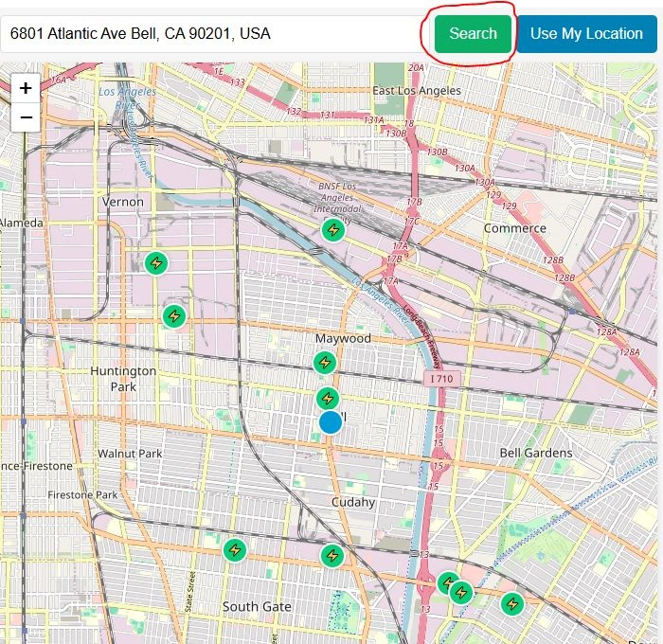Click the Walnut Park label
The image size is (663, 644).
tap(130, 454)
